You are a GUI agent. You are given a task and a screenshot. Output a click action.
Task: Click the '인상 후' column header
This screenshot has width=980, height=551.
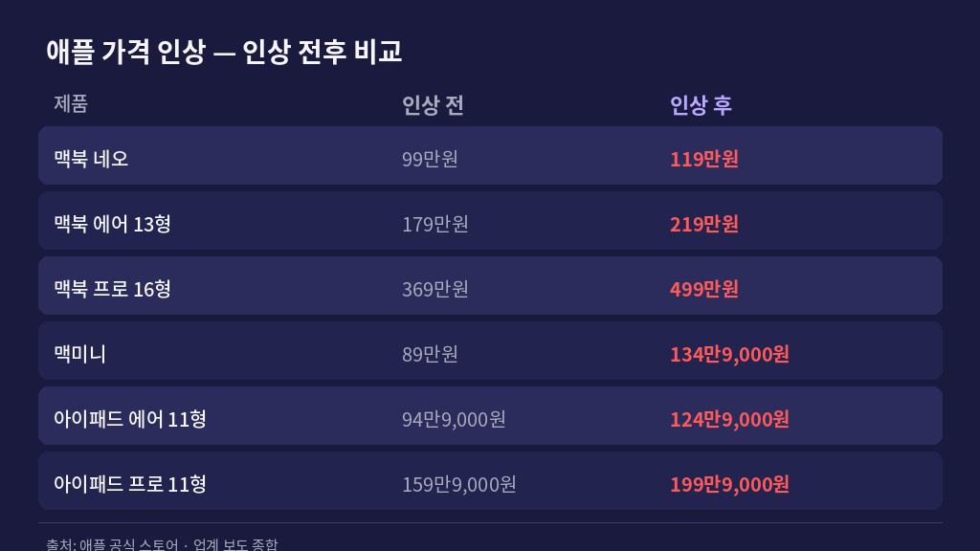pos(701,105)
